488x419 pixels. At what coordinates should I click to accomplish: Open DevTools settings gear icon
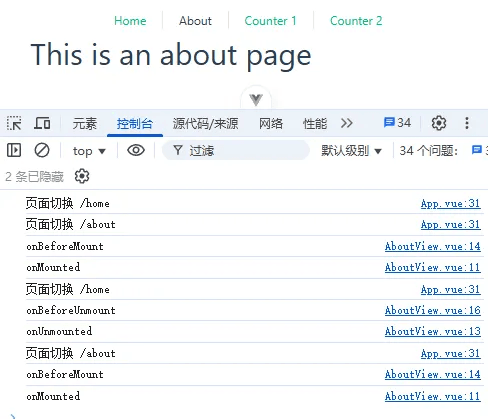(x=439, y=123)
